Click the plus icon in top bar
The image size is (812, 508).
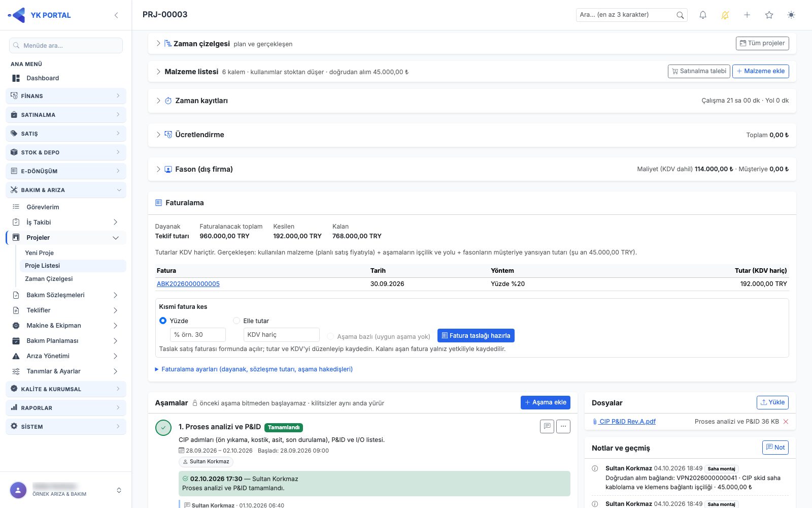click(x=747, y=15)
